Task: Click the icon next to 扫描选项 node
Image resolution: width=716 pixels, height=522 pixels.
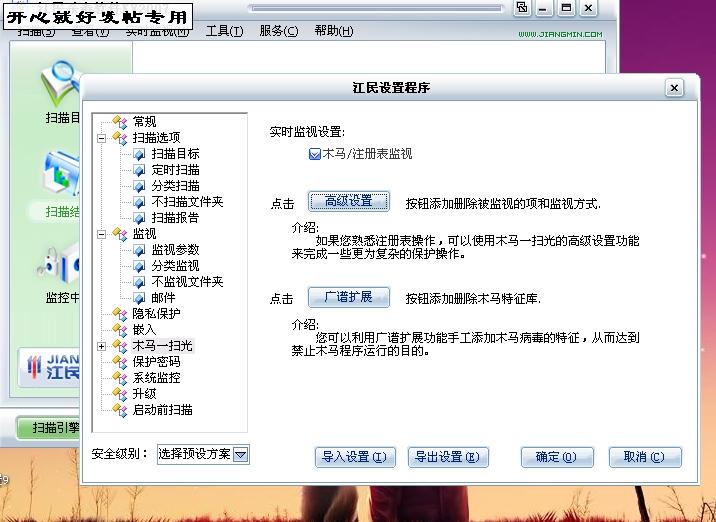Action: click(x=120, y=138)
